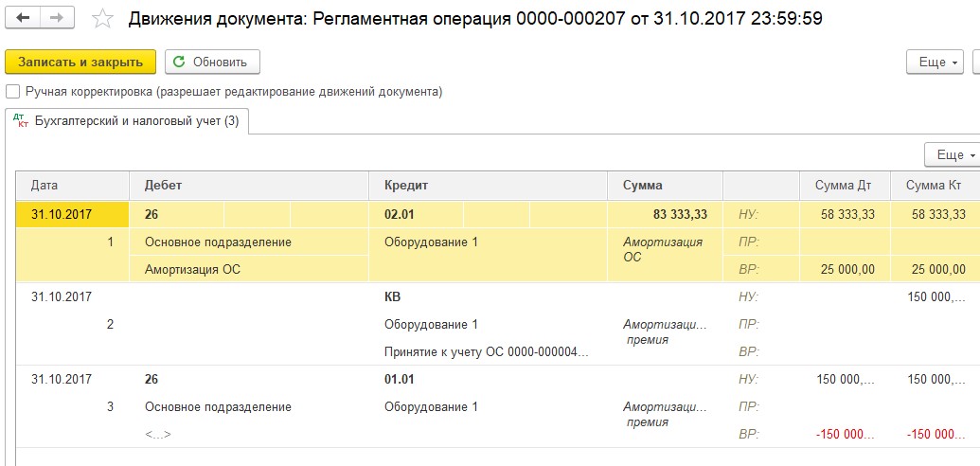Add page to favorites with star
Image resolution: width=980 pixels, height=466 pixels.
[x=102, y=19]
